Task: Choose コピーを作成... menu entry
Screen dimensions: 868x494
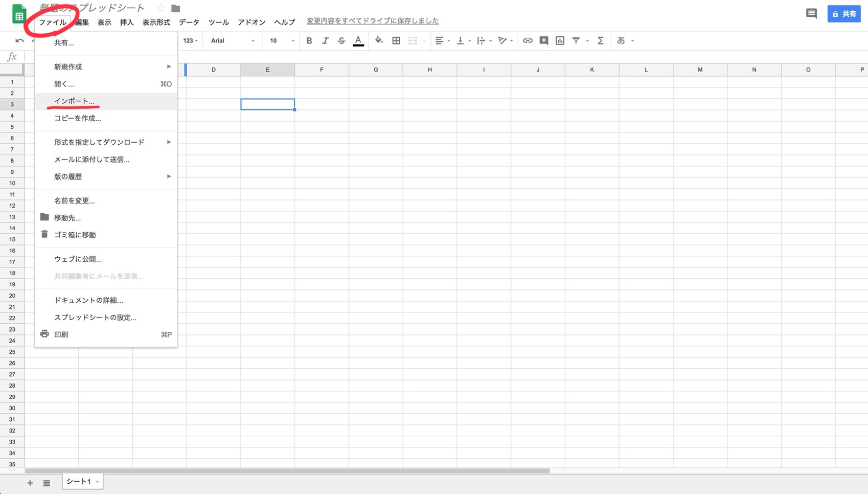Action: [x=106, y=118]
